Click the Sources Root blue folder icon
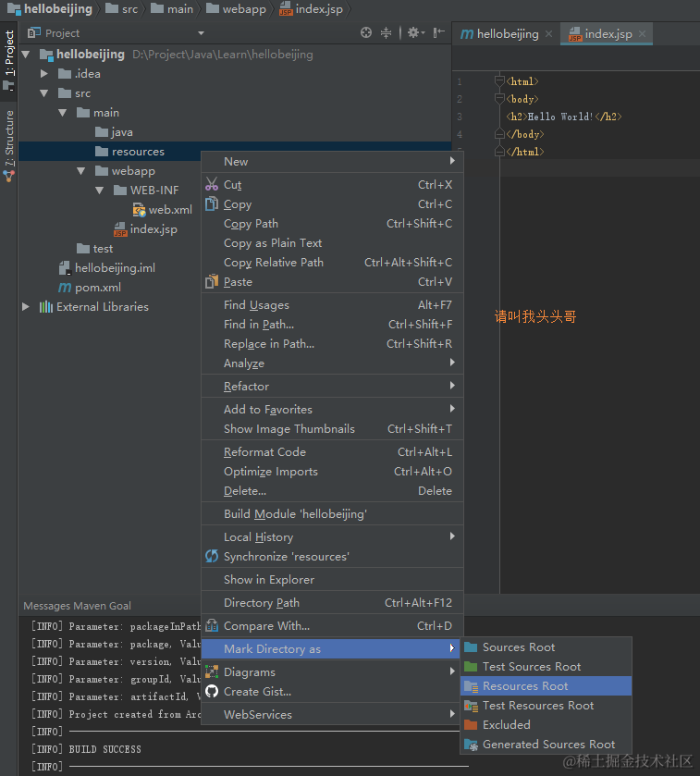The height and width of the screenshot is (776, 700). (x=471, y=647)
